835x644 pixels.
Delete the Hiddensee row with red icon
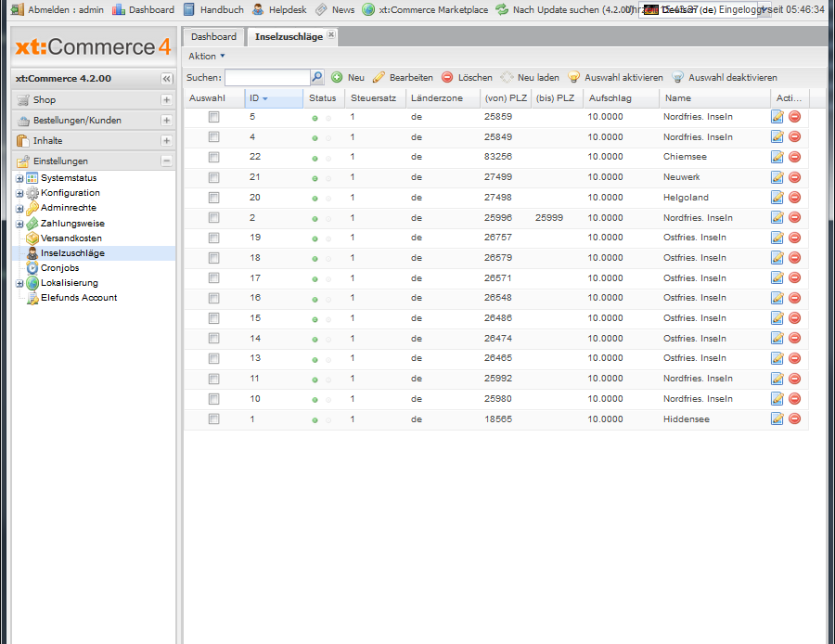(794, 419)
